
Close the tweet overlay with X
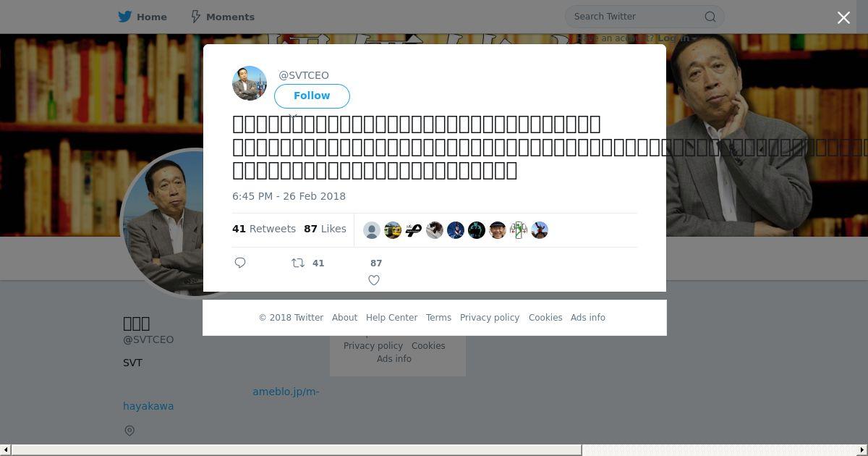[x=843, y=17]
